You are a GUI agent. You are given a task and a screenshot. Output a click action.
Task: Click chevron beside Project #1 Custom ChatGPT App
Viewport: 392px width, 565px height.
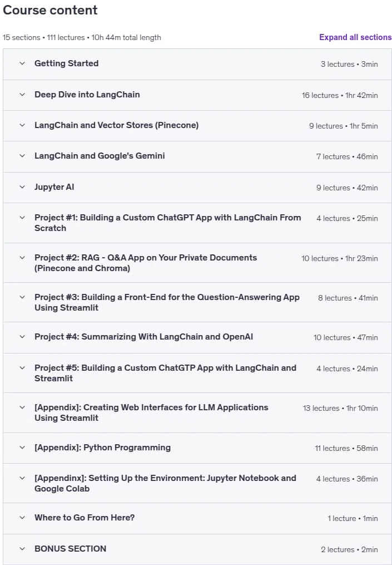22,218
